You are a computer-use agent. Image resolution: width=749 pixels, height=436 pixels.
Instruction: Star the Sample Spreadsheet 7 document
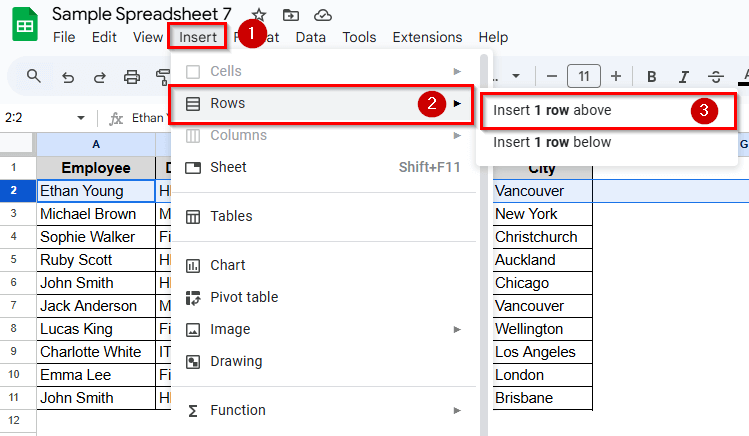tap(259, 14)
